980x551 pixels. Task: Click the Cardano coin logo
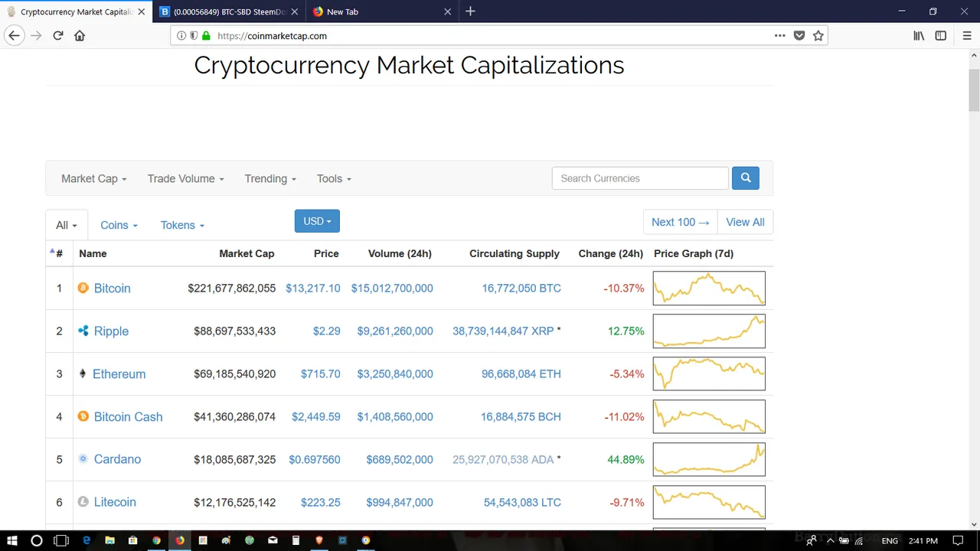(83, 459)
